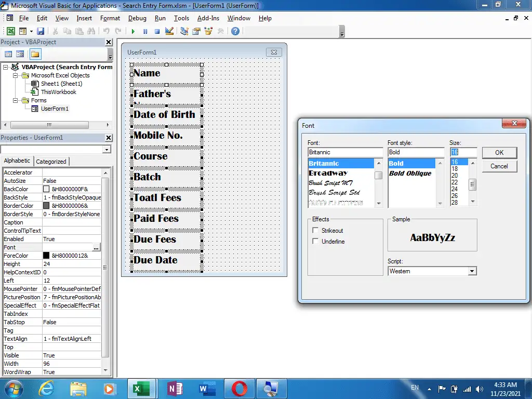Click View Object icon in Project panel
This screenshot has height=399, width=532.
[20, 54]
